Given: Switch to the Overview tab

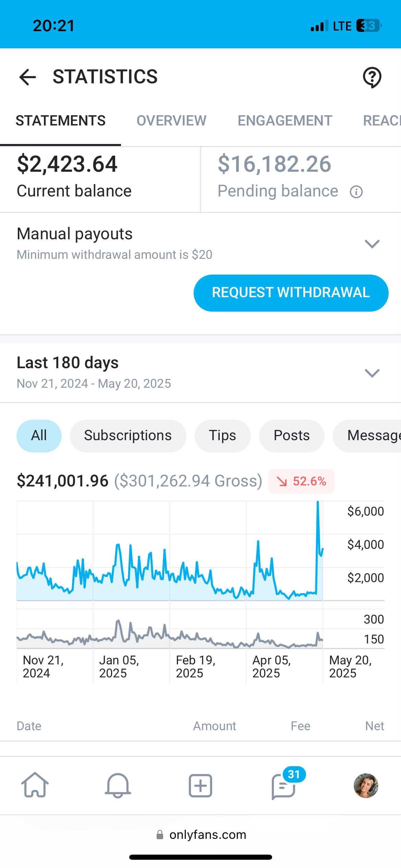Looking at the screenshot, I should click(171, 121).
